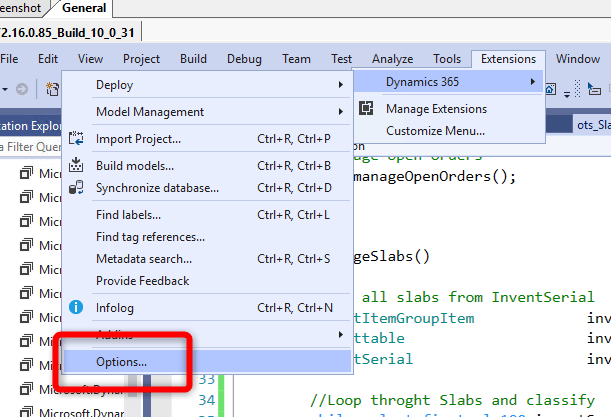Open the Analyze menu in menu bar
Viewport: 611px width, 417px height.
392,59
